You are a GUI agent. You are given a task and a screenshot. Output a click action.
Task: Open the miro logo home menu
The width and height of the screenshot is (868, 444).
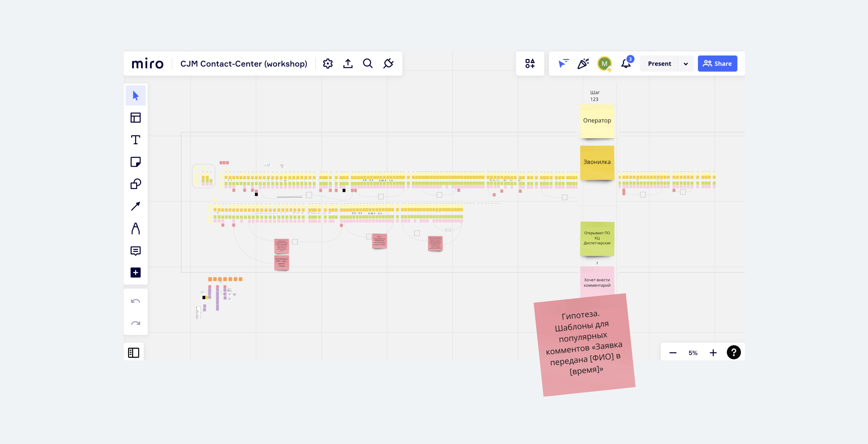tap(148, 64)
